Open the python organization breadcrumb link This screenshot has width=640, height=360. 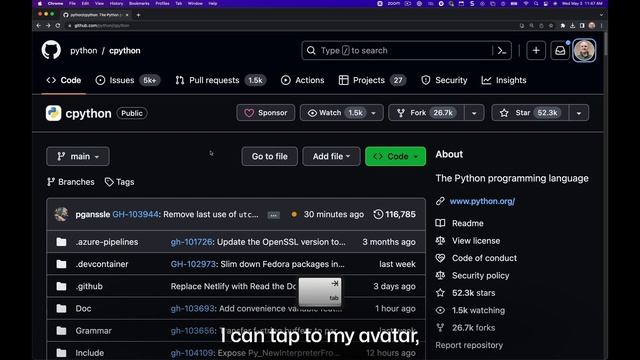[84, 51]
